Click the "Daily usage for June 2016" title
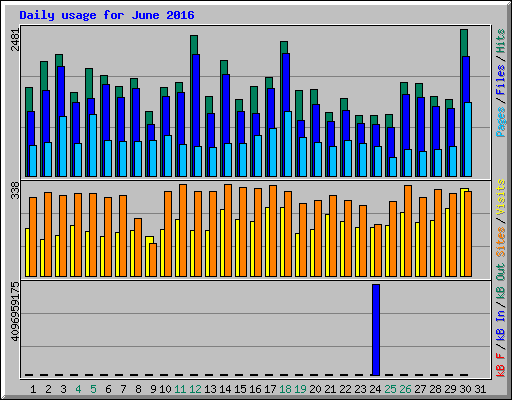The width and height of the screenshot is (512, 400). [x=107, y=15]
